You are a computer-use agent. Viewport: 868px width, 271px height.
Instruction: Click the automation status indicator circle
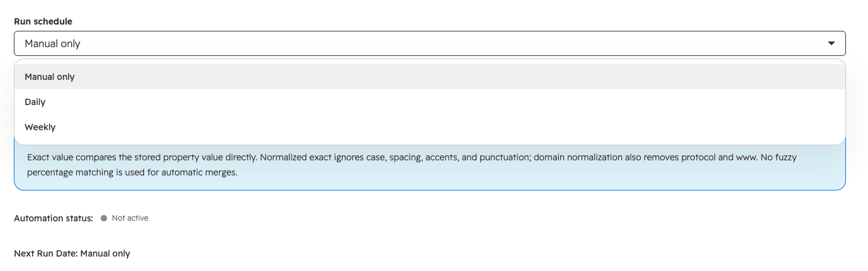pyautogui.click(x=104, y=218)
